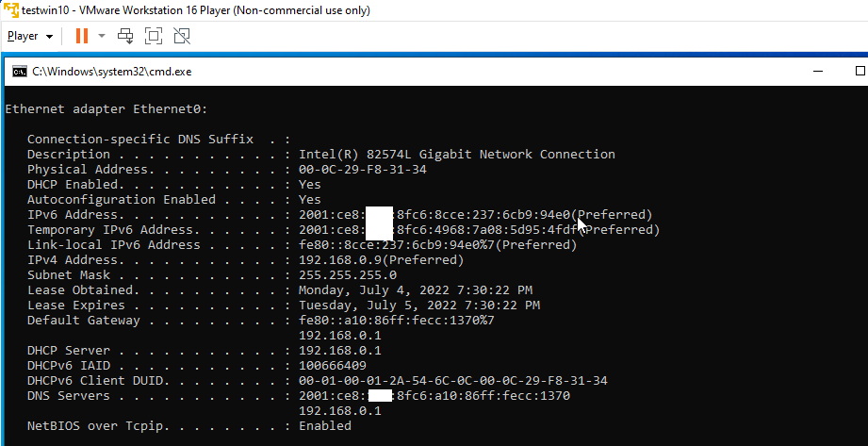Open the cmd.exe window system menu icon
868x446 pixels.
point(20,72)
